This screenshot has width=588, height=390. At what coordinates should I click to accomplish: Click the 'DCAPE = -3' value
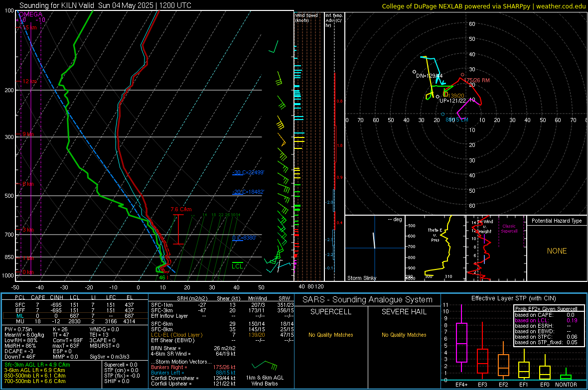pos(19,351)
